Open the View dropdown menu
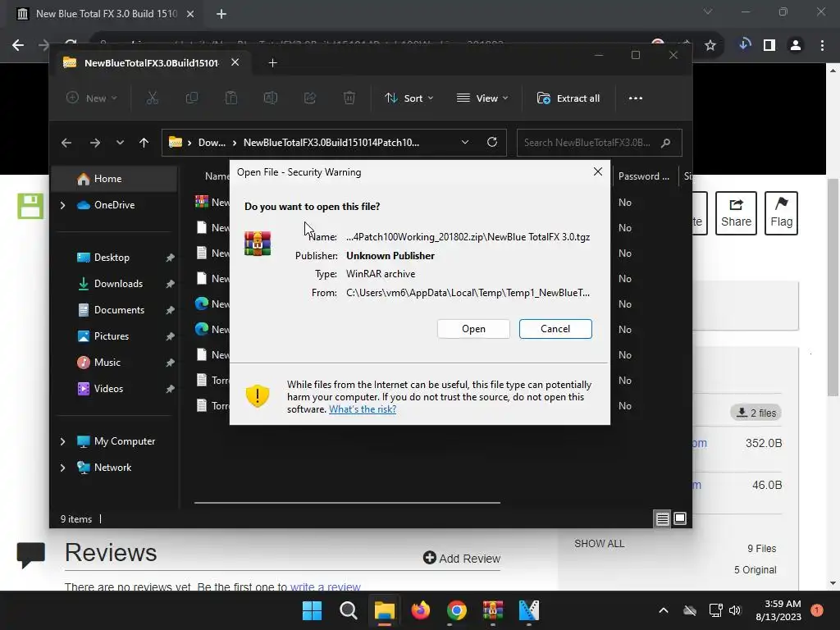Screen dimensions: 840x630 click(x=482, y=98)
